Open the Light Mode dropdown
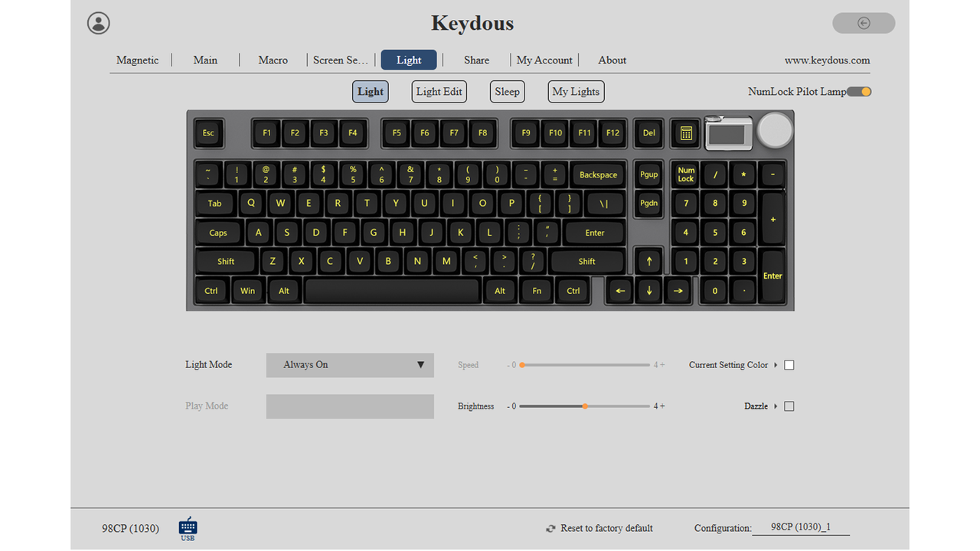 tap(350, 365)
